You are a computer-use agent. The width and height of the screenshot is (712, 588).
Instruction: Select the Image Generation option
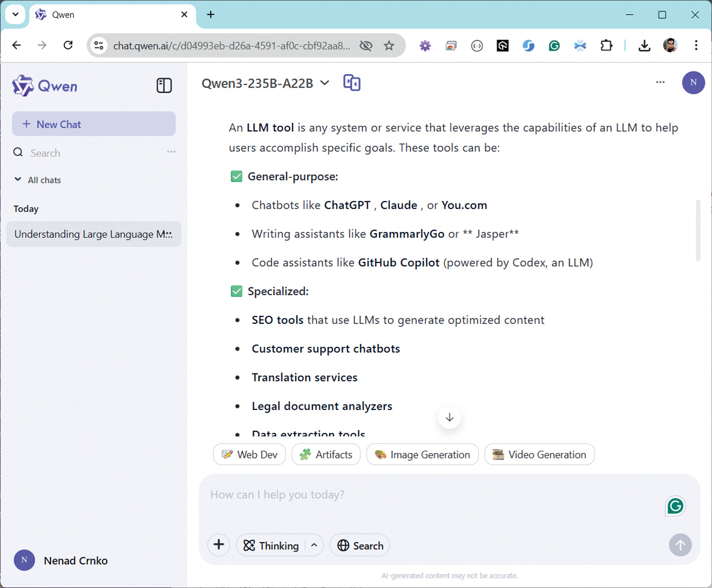[422, 455]
